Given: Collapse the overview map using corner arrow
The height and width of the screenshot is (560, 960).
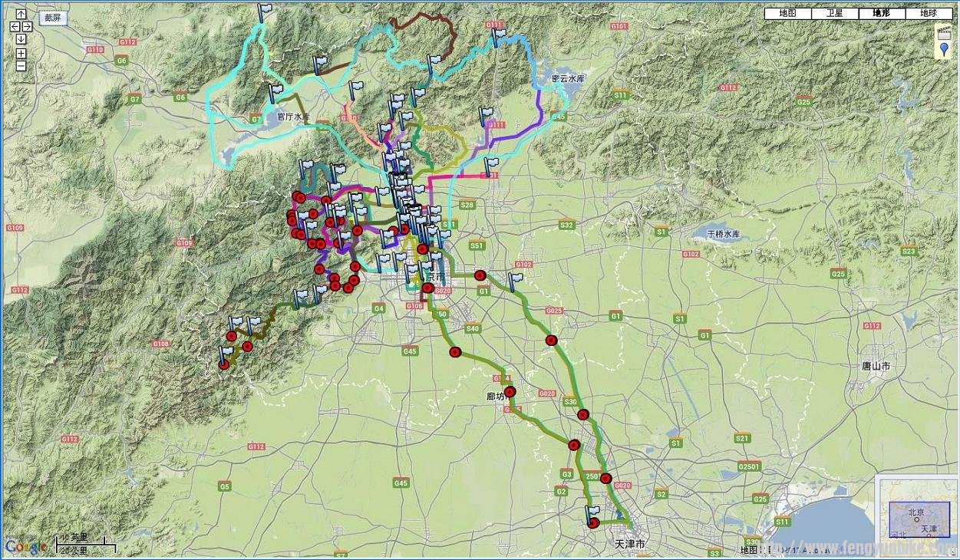Looking at the screenshot, I should (953, 552).
